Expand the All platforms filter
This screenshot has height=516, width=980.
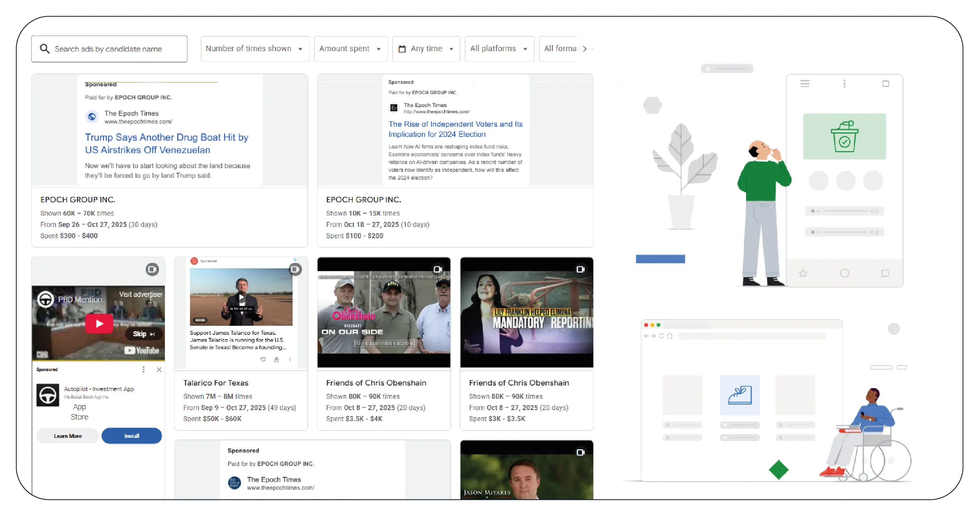(x=499, y=49)
